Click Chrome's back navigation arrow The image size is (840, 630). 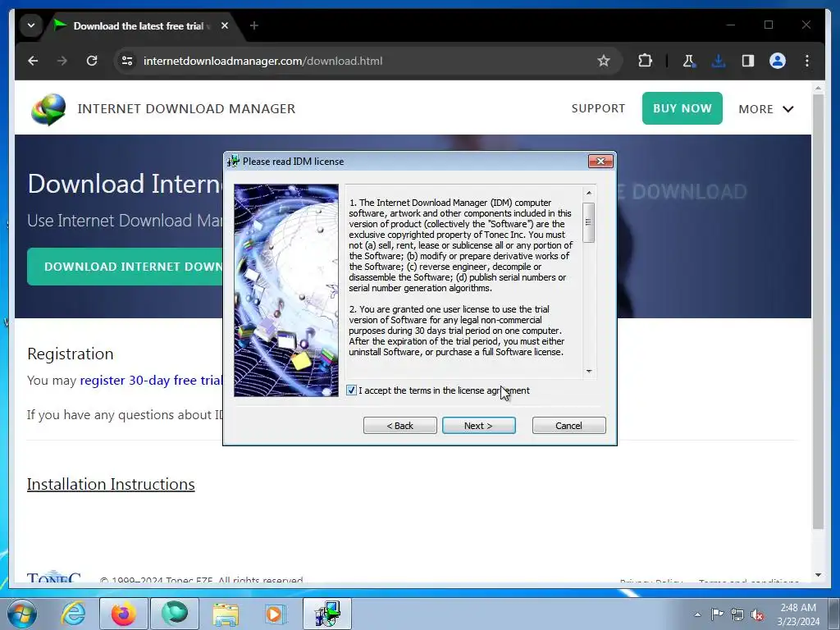[x=33, y=61]
